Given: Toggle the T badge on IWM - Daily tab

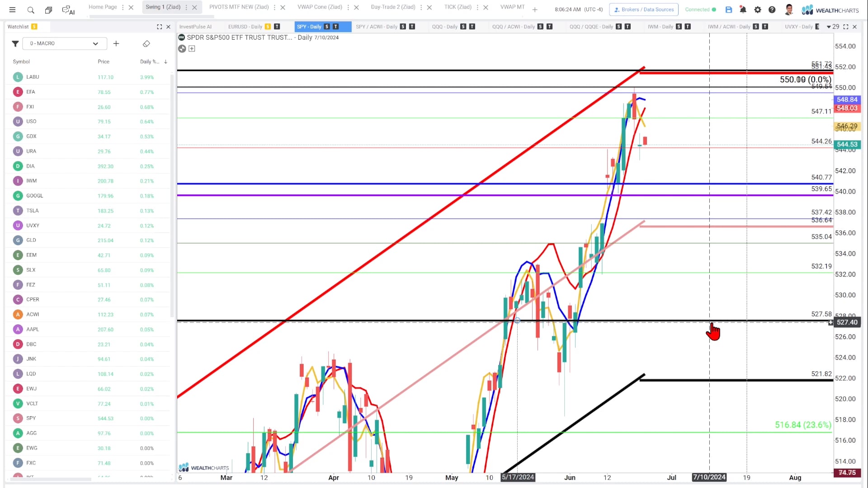Looking at the screenshot, I should click(688, 27).
